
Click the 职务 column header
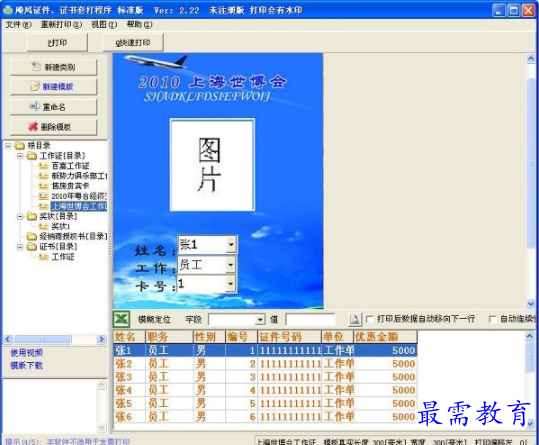coord(169,337)
